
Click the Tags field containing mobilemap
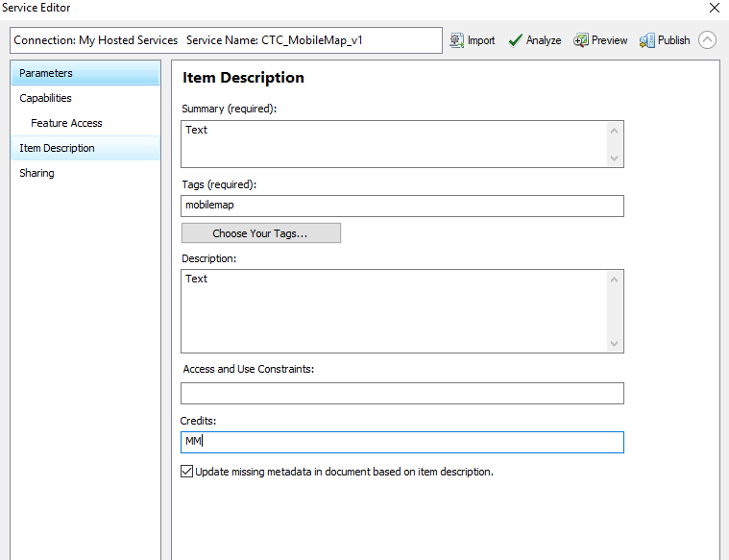[401, 206]
